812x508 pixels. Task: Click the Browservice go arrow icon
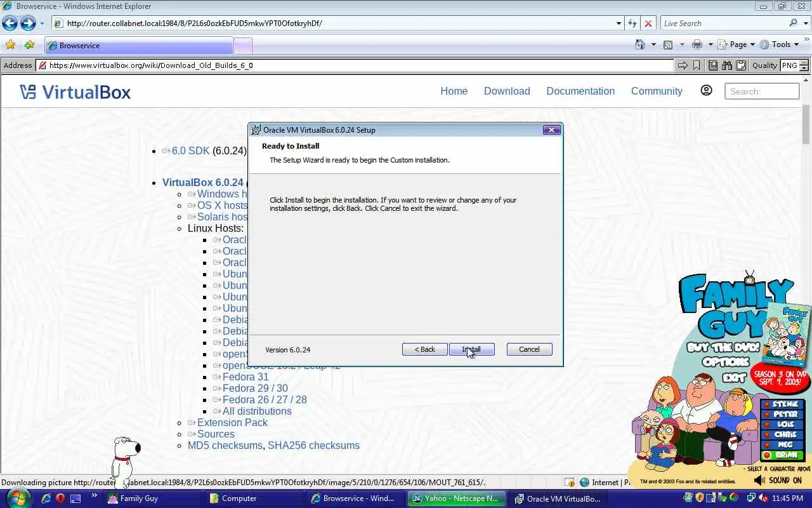(682, 65)
